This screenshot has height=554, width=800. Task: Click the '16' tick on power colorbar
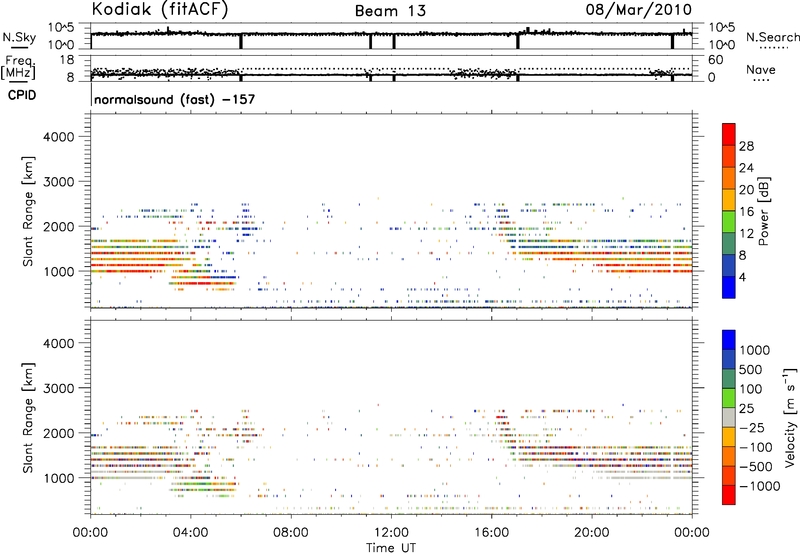coord(746,212)
